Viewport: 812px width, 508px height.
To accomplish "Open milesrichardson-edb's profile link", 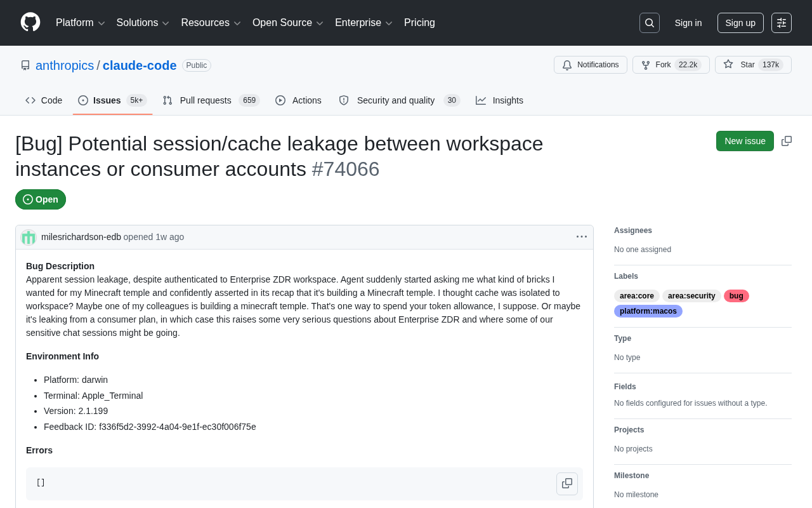I will tap(81, 237).
